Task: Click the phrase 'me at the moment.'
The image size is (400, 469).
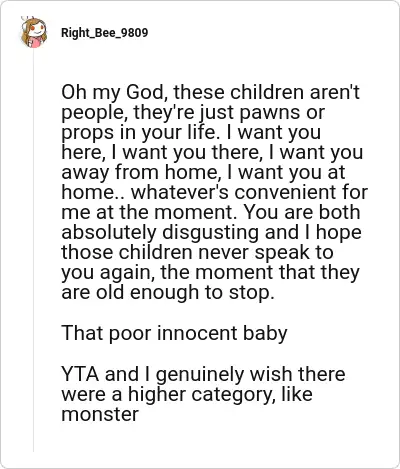Action: point(149,212)
